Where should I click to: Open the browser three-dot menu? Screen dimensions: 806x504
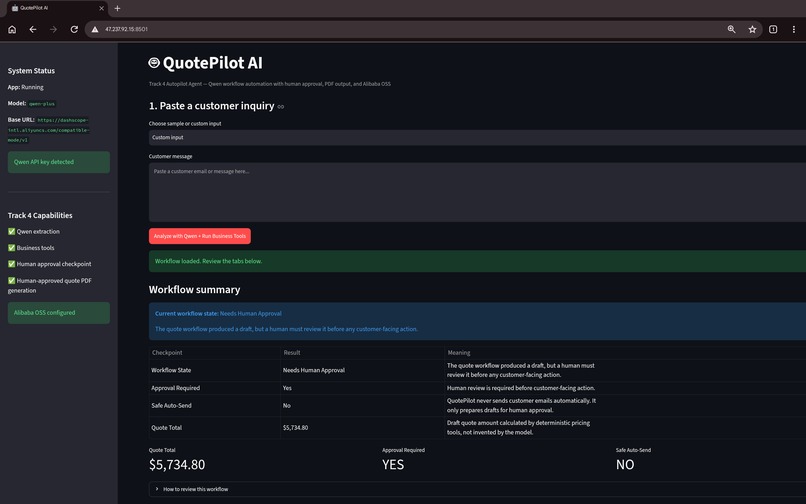[794, 29]
